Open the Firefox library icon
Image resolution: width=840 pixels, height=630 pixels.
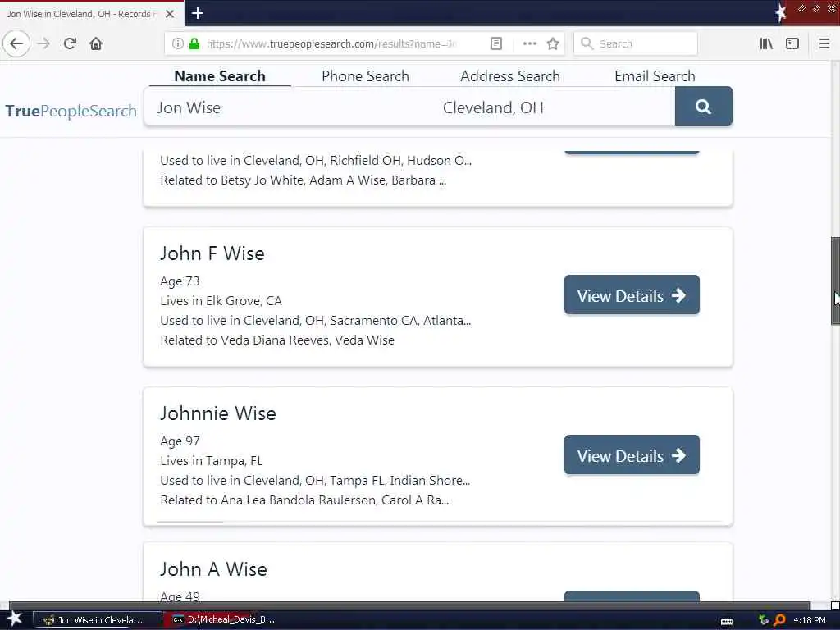[766, 43]
